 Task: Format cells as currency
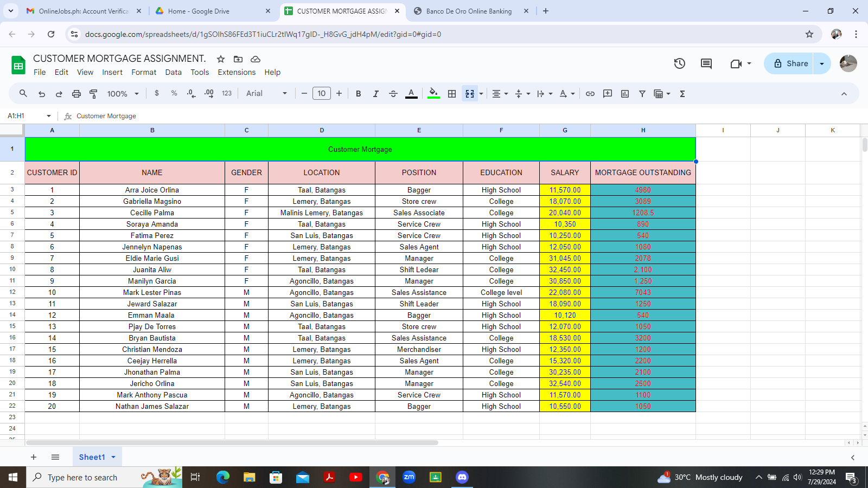tap(157, 93)
